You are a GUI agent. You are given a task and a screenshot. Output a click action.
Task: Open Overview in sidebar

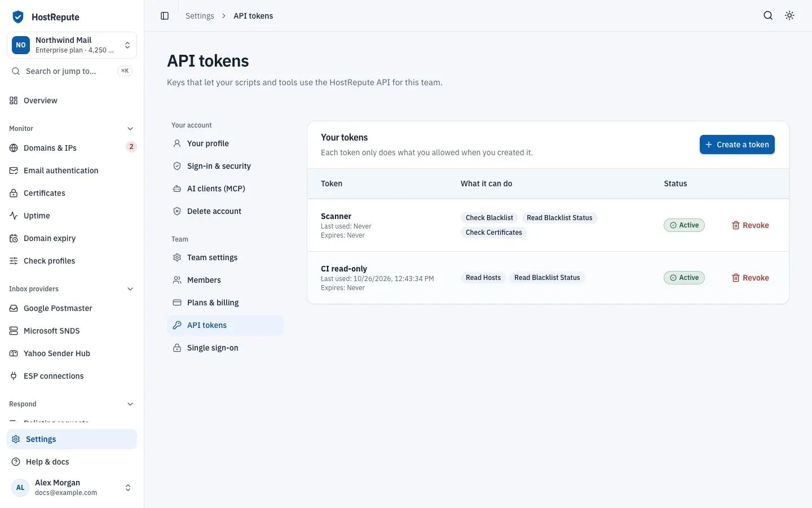click(x=72, y=100)
